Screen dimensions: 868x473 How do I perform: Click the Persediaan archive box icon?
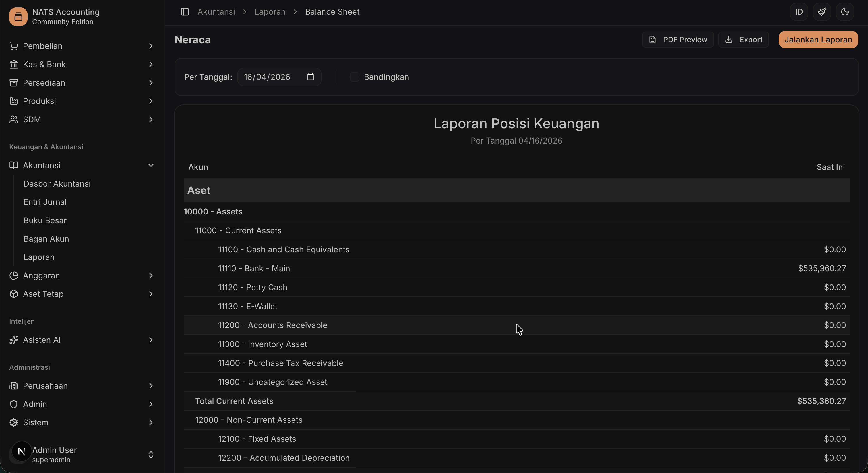coord(14,83)
